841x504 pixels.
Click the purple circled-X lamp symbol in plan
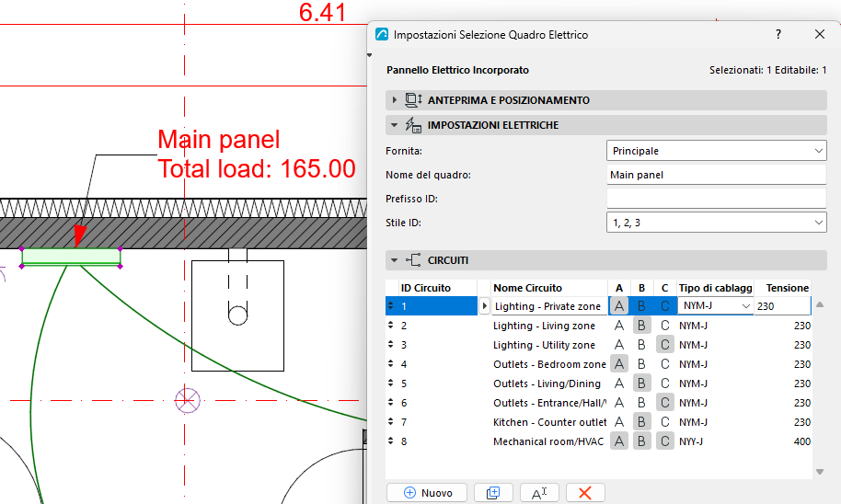(x=188, y=400)
